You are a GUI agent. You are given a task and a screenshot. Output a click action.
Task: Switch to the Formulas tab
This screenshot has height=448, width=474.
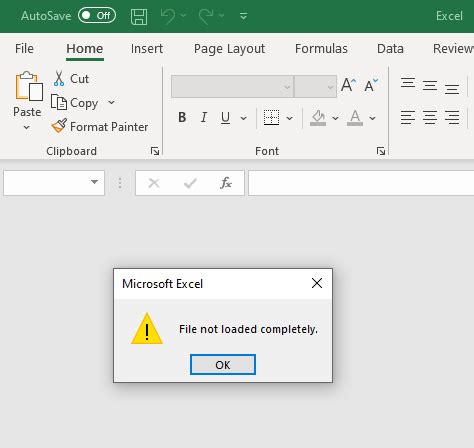click(x=321, y=49)
